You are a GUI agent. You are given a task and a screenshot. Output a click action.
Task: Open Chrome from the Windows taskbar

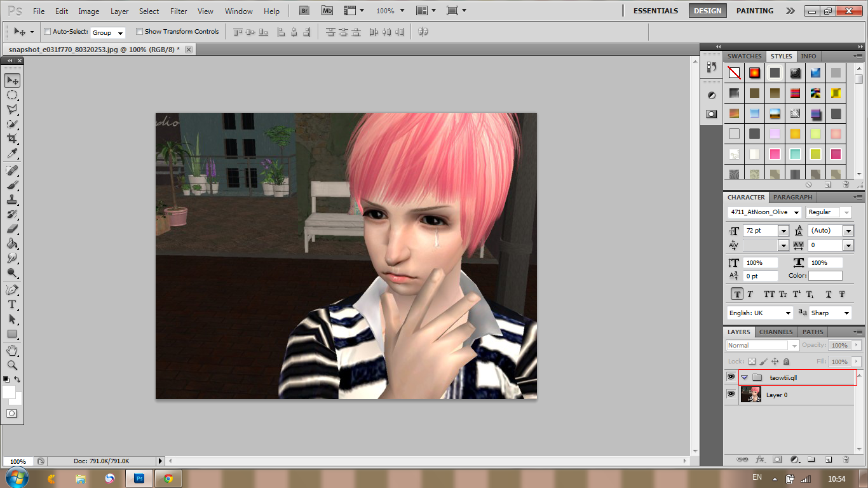pos(168,478)
